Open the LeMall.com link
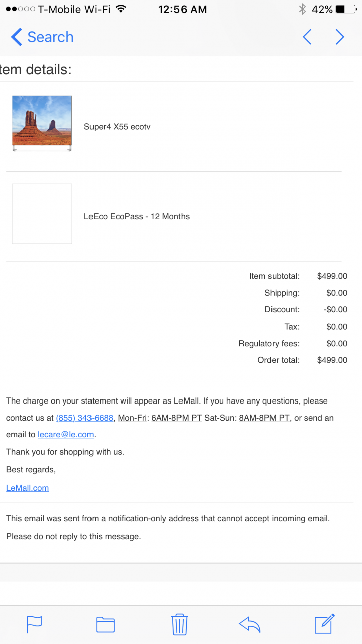This screenshot has height=644, width=362. click(27, 488)
